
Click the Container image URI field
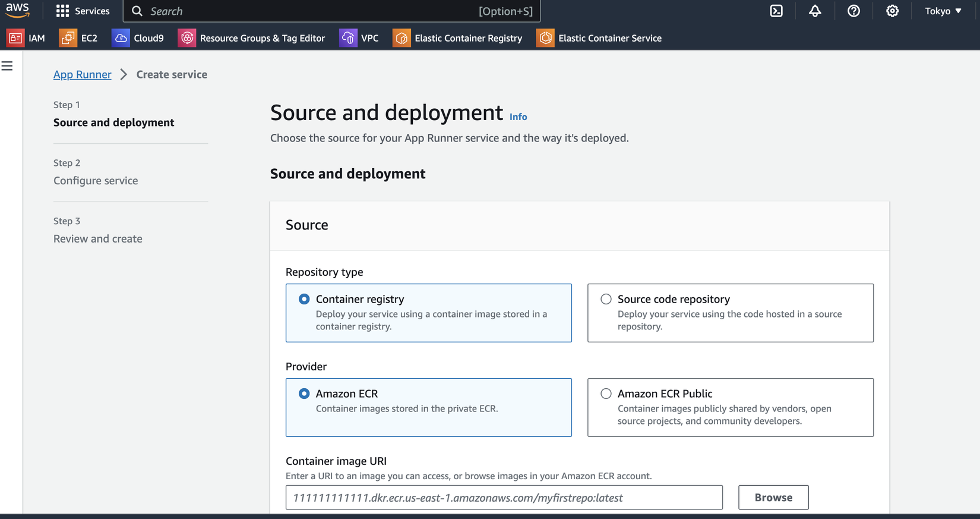504,498
